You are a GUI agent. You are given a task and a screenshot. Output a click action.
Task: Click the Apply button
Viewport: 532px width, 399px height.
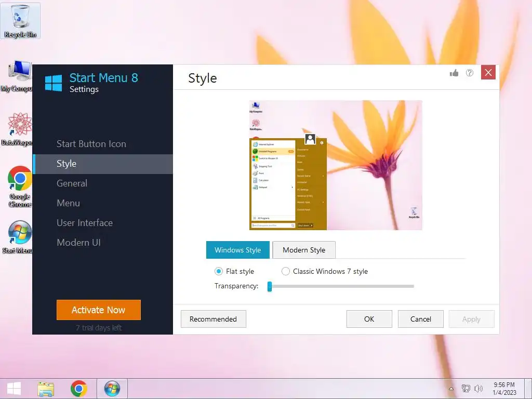[471, 319]
